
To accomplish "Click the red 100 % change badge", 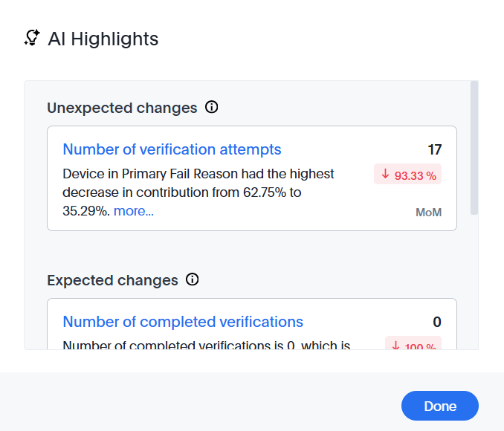I will (x=413, y=346).
